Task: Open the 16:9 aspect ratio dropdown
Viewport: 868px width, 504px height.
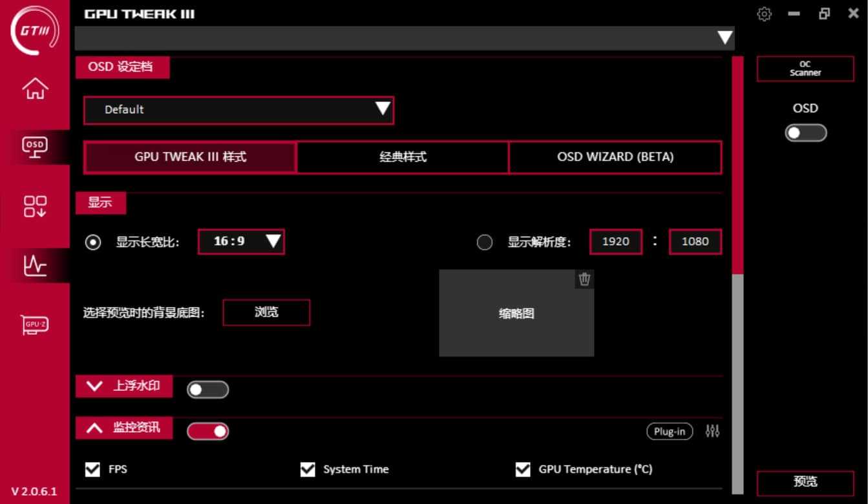Action: (x=241, y=241)
